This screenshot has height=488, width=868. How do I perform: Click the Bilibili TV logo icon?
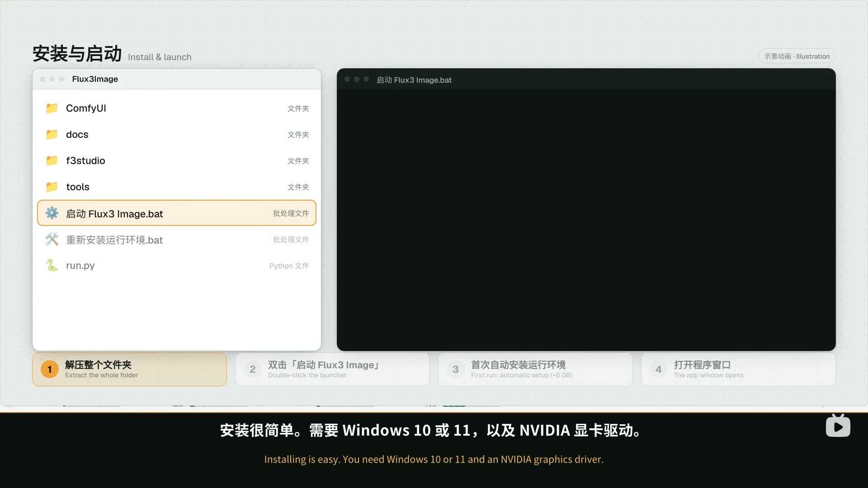pos(838,426)
